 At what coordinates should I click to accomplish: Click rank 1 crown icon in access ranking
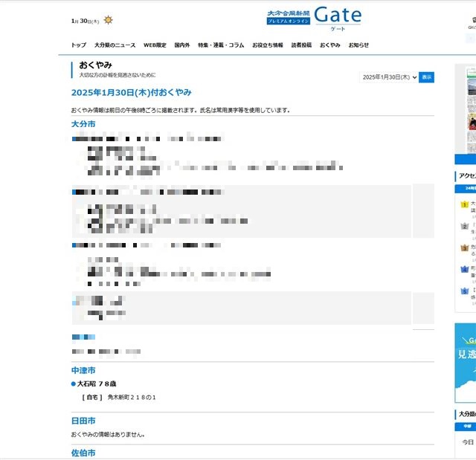tap(464, 204)
